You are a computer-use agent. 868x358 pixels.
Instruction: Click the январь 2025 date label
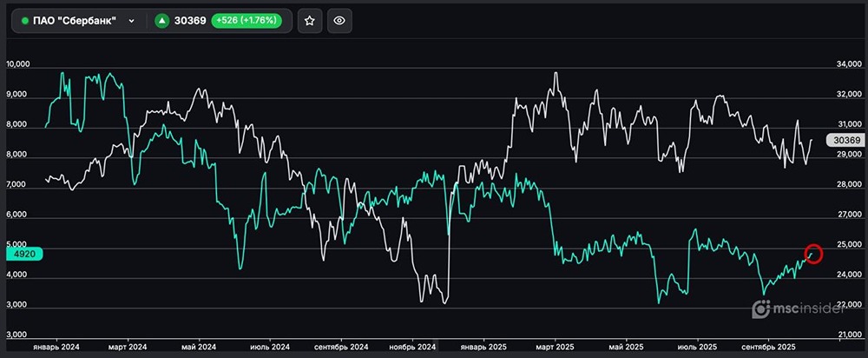point(483,347)
